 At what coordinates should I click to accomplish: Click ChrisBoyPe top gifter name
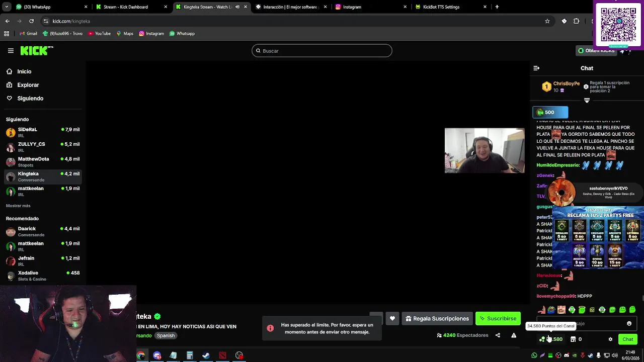567,83
